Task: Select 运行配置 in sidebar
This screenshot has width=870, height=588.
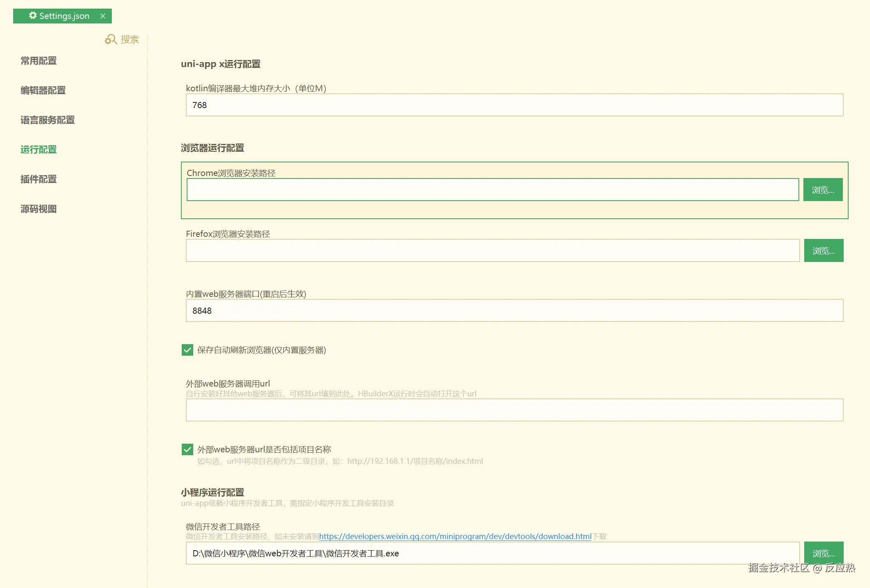Action: [39, 150]
